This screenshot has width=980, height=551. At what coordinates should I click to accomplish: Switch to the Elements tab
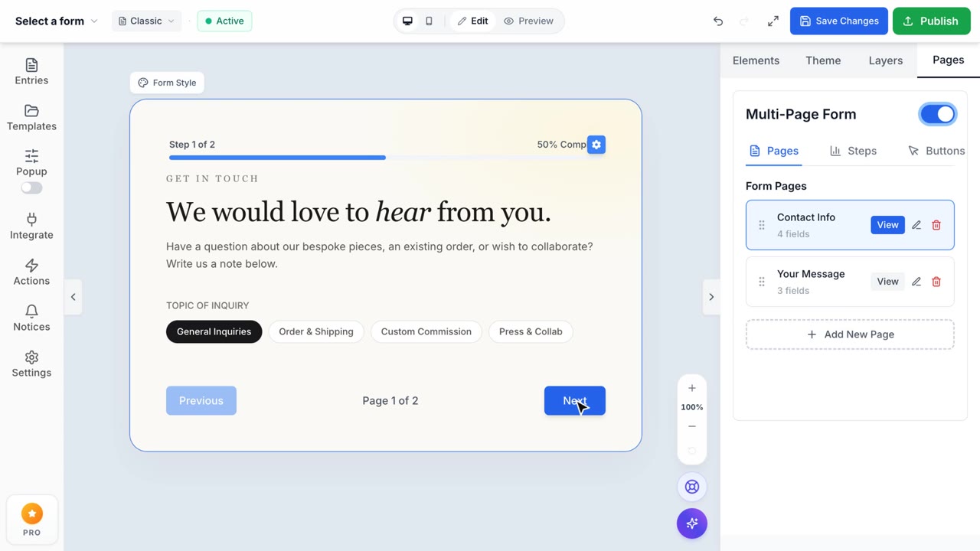(x=756, y=60)
